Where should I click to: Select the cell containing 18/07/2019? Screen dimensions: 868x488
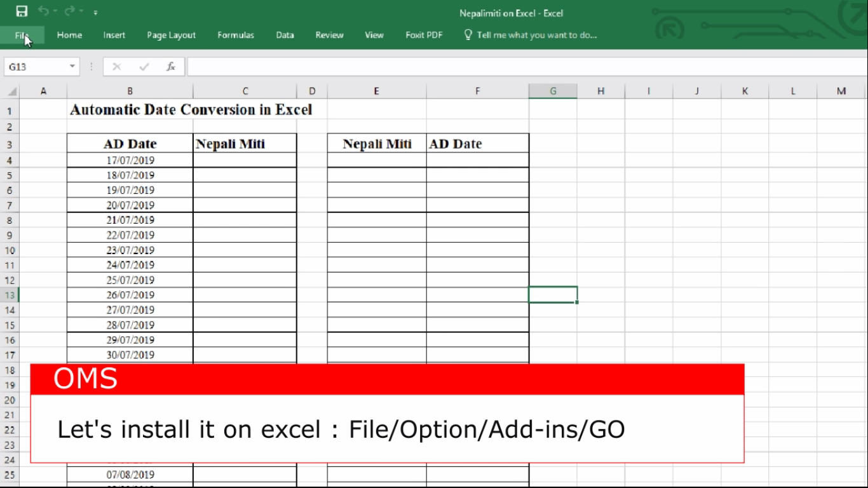(x=130, y=175)
